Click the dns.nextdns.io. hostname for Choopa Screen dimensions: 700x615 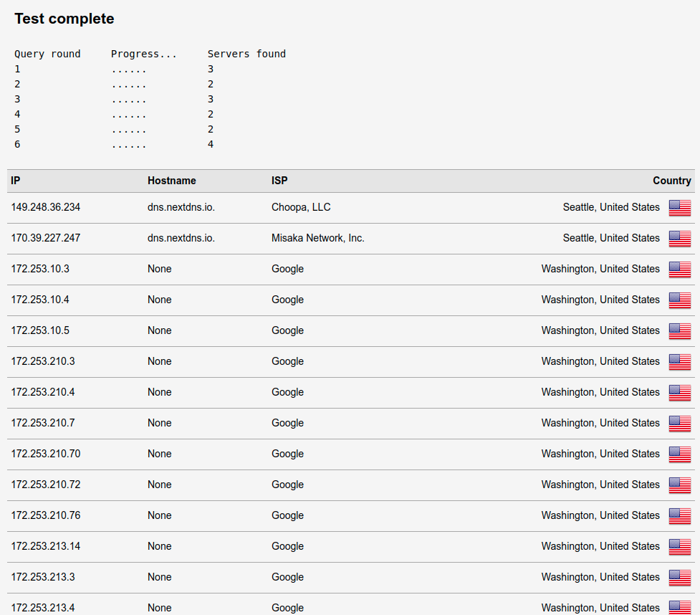pyautogui.click(x=181, y=207)
